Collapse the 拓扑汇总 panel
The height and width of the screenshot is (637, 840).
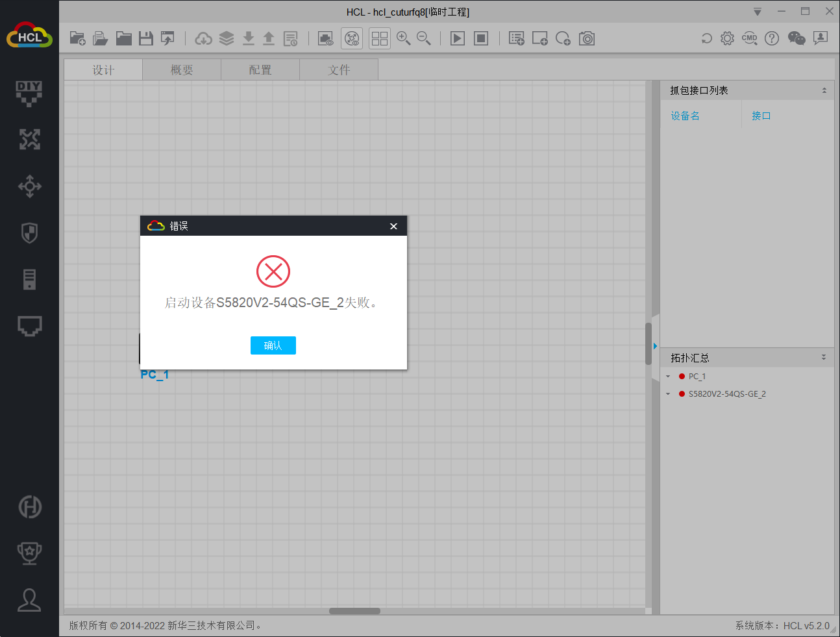[824, 357]
